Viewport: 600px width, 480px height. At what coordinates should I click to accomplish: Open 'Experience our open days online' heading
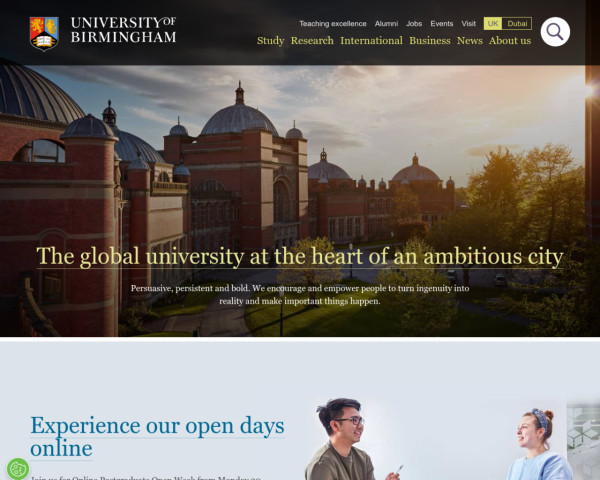157,436
